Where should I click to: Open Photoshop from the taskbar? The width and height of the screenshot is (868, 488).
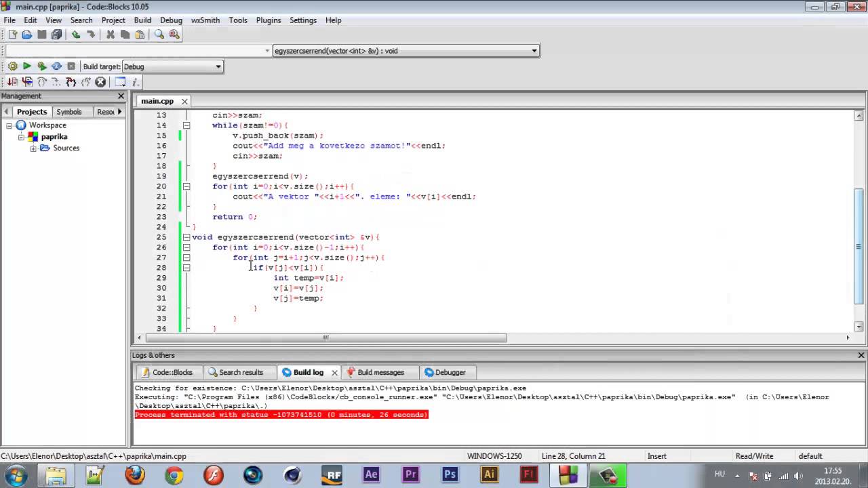click(450, 474)
